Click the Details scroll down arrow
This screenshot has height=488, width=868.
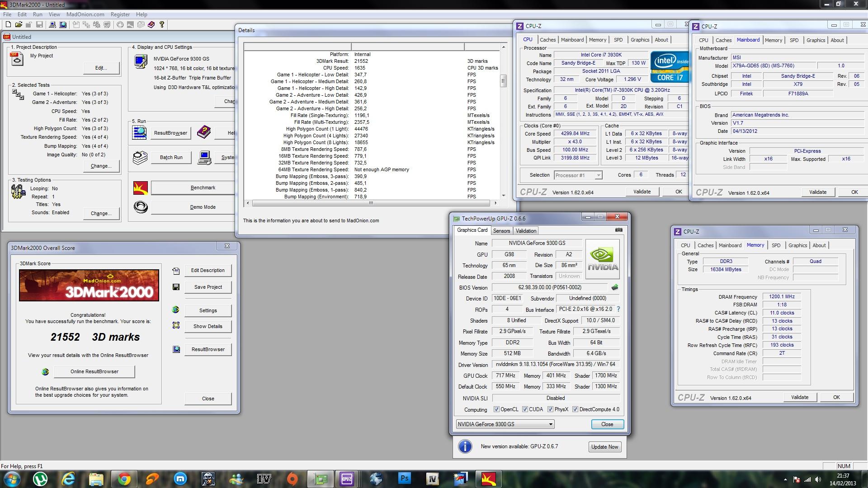tap(503, 196)
